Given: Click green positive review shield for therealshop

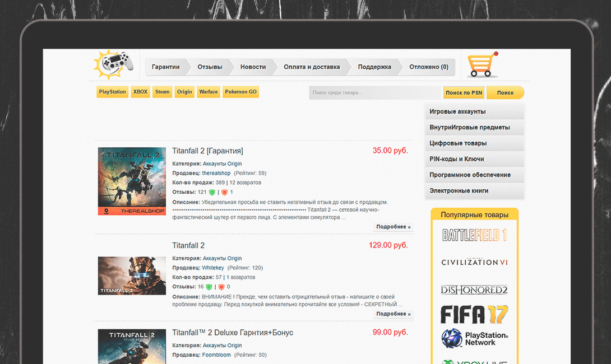Looking at the screenshot, I should click(212, 192).
